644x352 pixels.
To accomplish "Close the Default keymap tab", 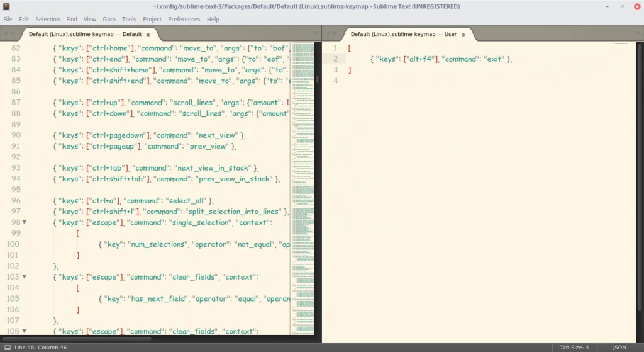I will [148, 35].
